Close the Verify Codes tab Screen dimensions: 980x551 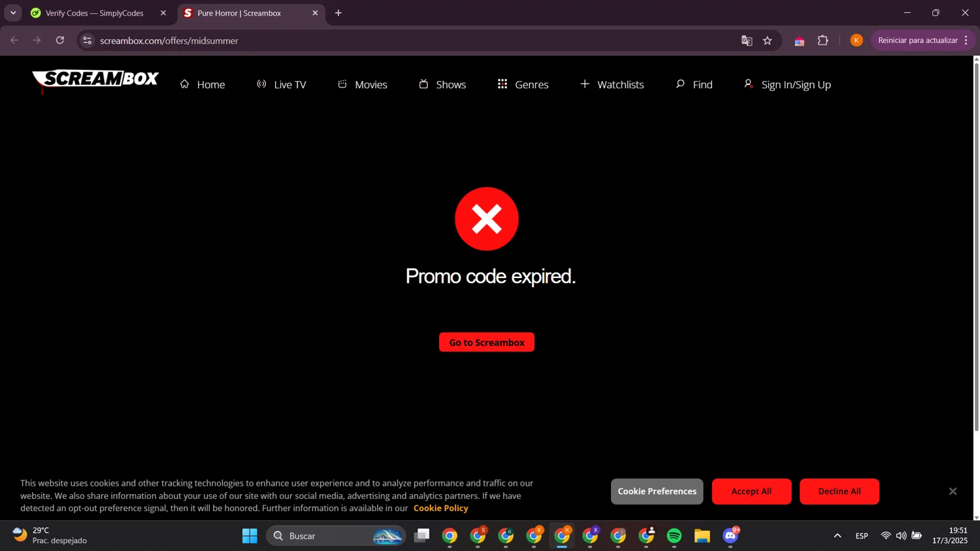point(163,13)
